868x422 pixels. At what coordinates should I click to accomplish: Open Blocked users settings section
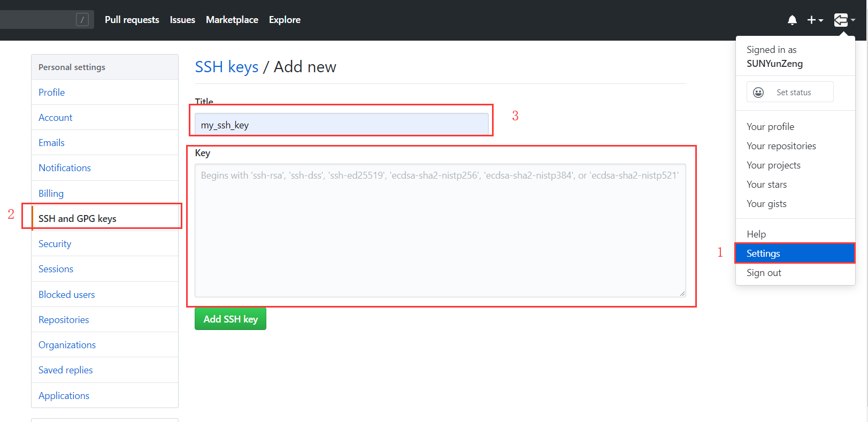click(x=66, y=295)
